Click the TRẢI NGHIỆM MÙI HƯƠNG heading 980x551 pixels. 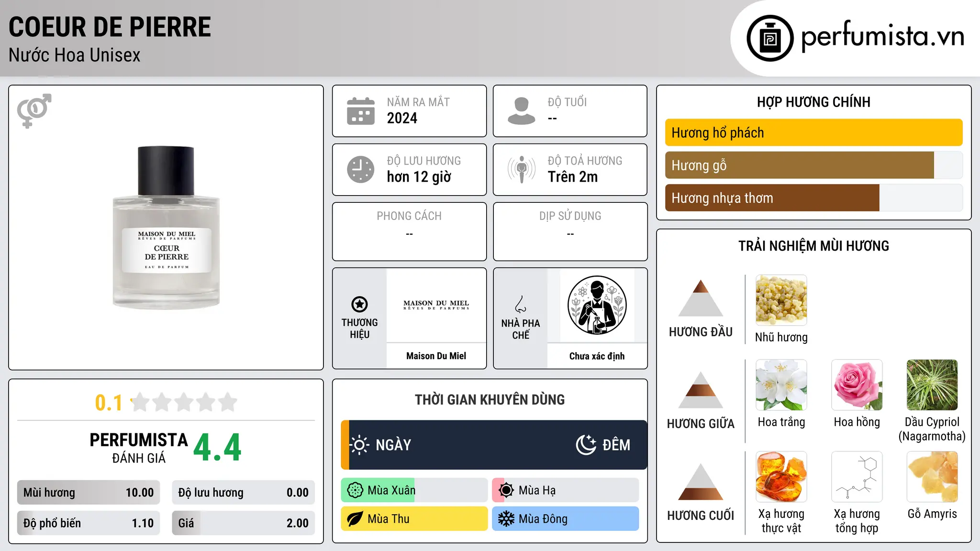813,246
